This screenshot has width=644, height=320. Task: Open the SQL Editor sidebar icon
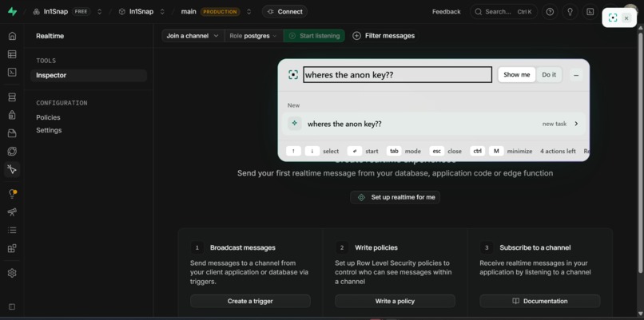12,72
